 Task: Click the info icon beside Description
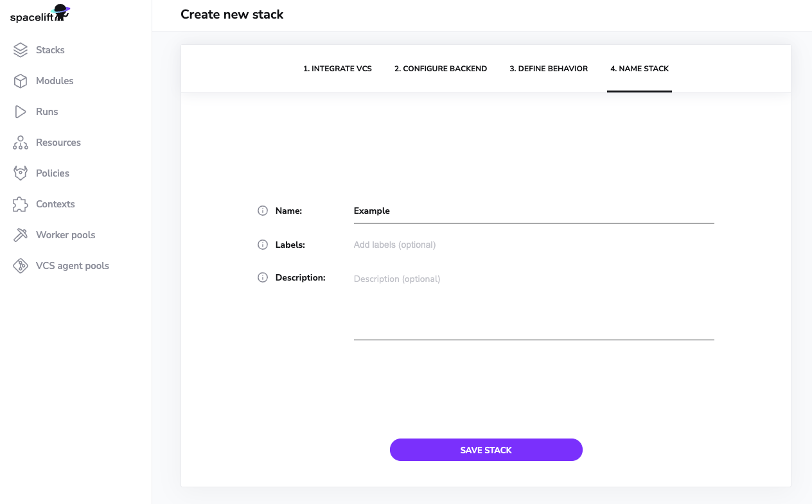(262, 278)
